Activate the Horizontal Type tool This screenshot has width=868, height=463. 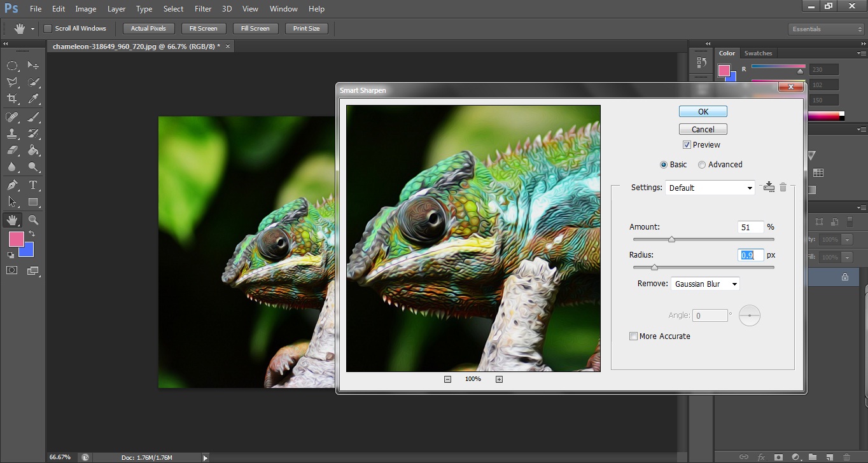[x=33, y=185]
